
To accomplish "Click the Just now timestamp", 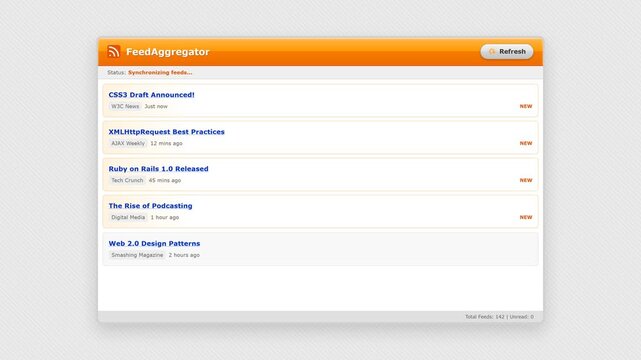I will (156, 106).
